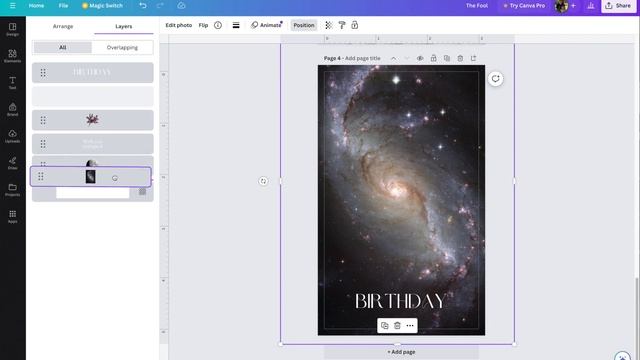Image resolution: width=640 pixels, height=360 pixels.
Task: Click the Share button
Action: pos(618,6)
